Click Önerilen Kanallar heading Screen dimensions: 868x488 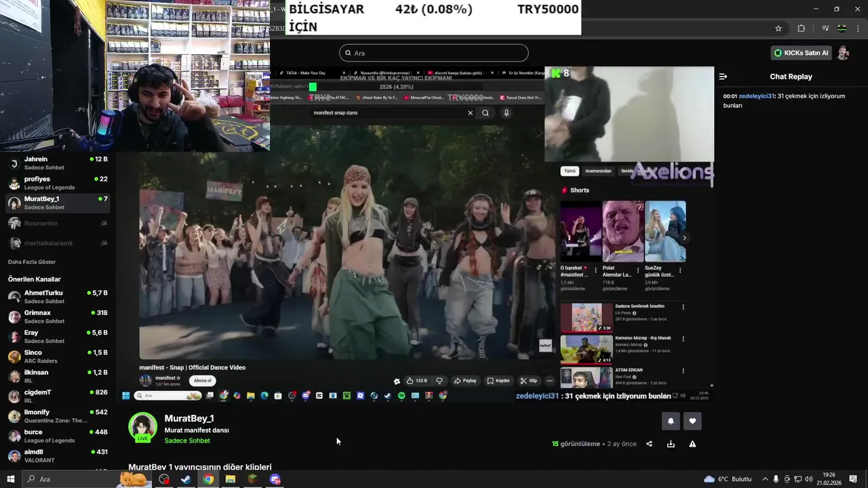tap(35, 279)
